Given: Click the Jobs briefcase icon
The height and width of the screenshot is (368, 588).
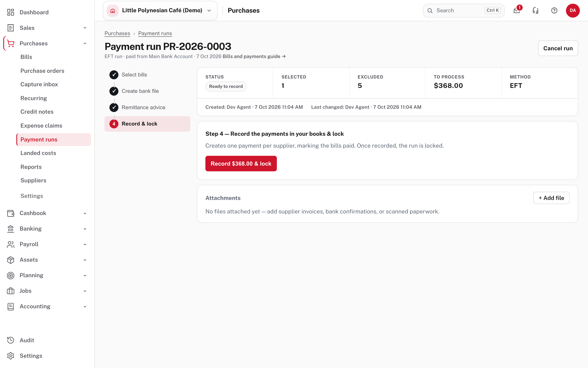Looking at the screenshot, I should click(x=10, y=291).
